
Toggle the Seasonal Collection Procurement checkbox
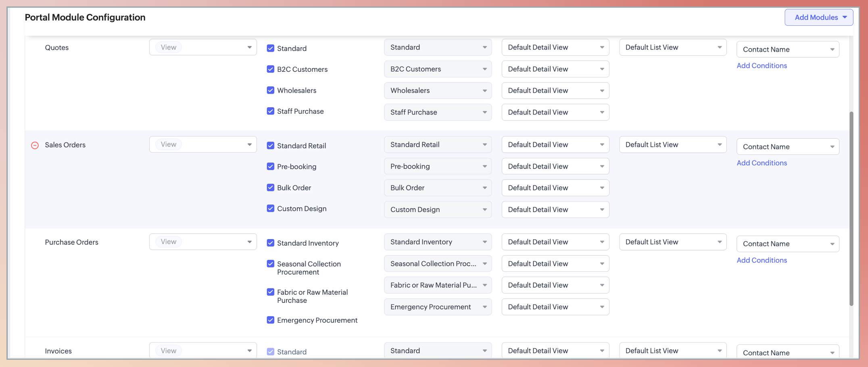click(x=270, y=264)
